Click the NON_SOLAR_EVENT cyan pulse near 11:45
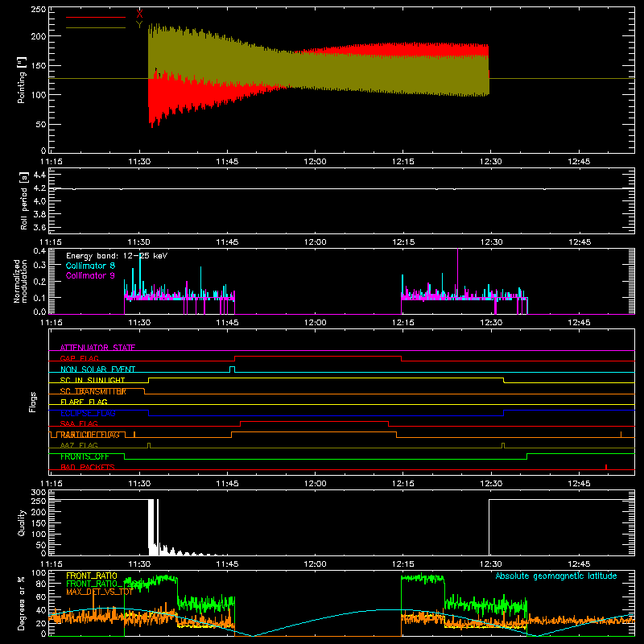The width and height of the screenshot is (644, 644). pyautogui.click(x=232, y=369)
